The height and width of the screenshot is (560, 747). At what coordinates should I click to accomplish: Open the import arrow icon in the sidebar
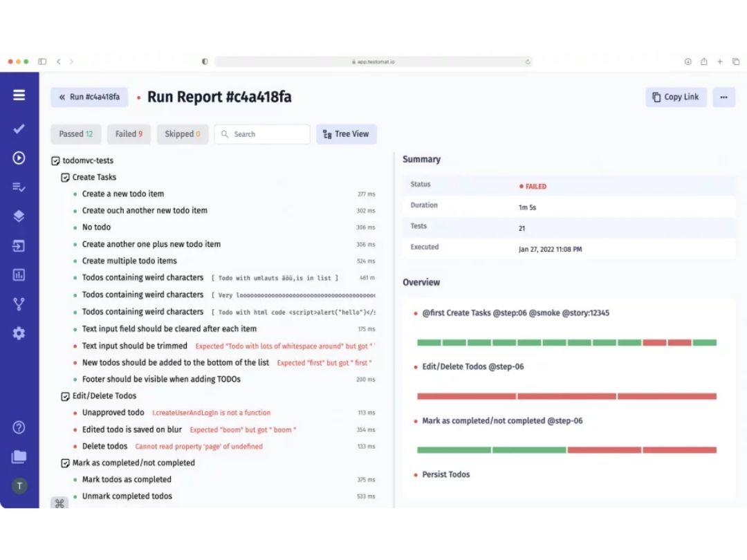click(19, 245)
